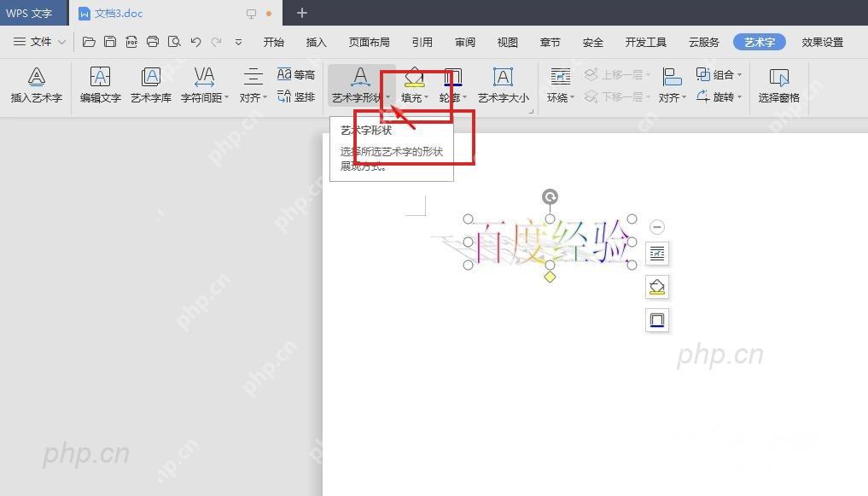
Task: Open the object Align (对齐) dropdown beside Group
Action: point(673,85)
